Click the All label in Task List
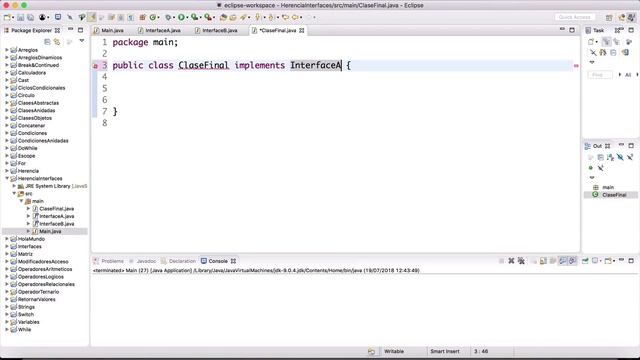Image resolution: width=640 pixels, height=360 pixels. pos(628,75)
